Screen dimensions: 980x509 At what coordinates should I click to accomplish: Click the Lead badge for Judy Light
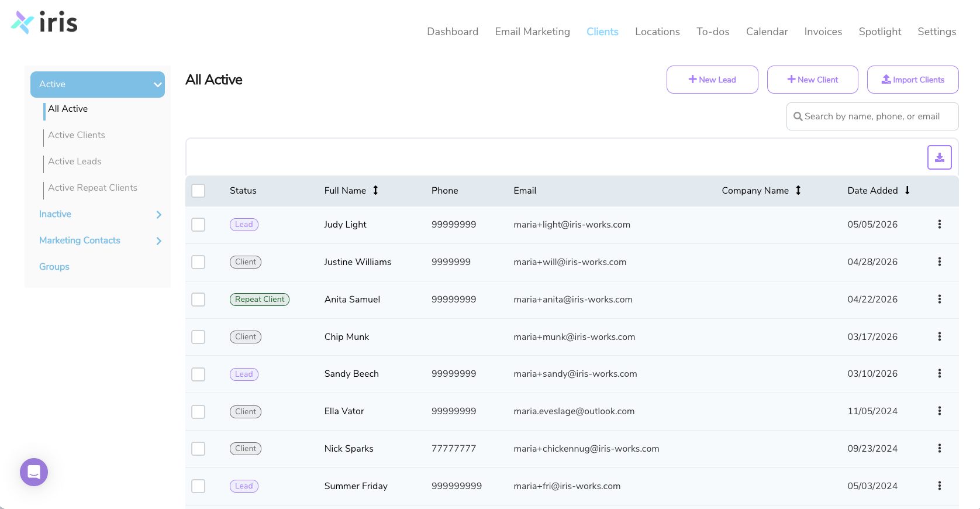click(x=244, y=225)
